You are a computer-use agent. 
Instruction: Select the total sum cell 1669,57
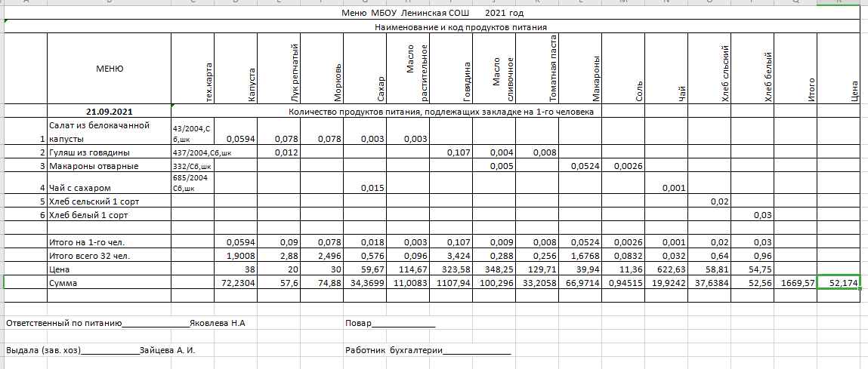pos(795,282)
